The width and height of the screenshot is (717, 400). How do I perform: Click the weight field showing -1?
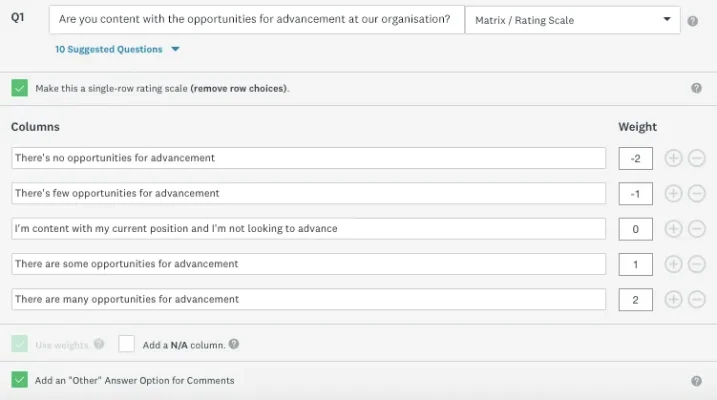[x=636, y=193]
